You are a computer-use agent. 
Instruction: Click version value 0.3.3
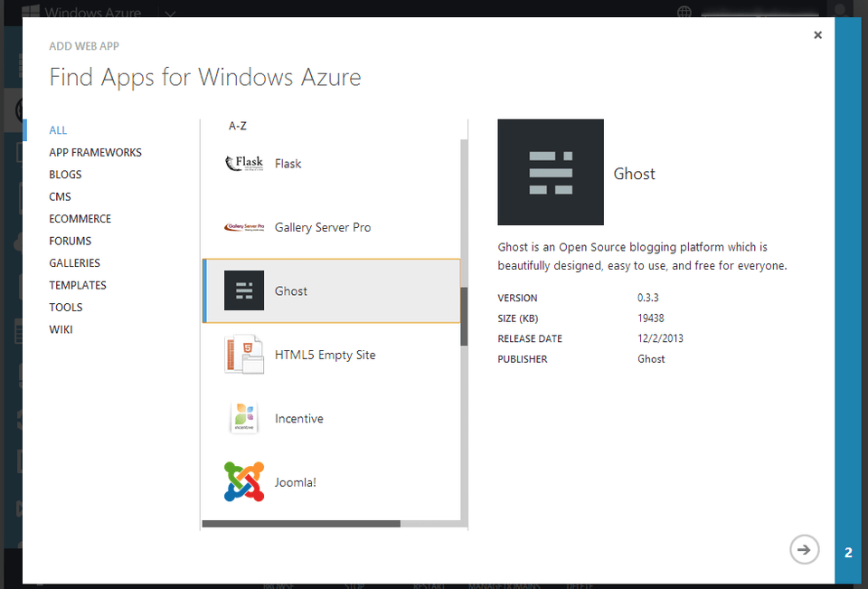(x=647, y=298)
